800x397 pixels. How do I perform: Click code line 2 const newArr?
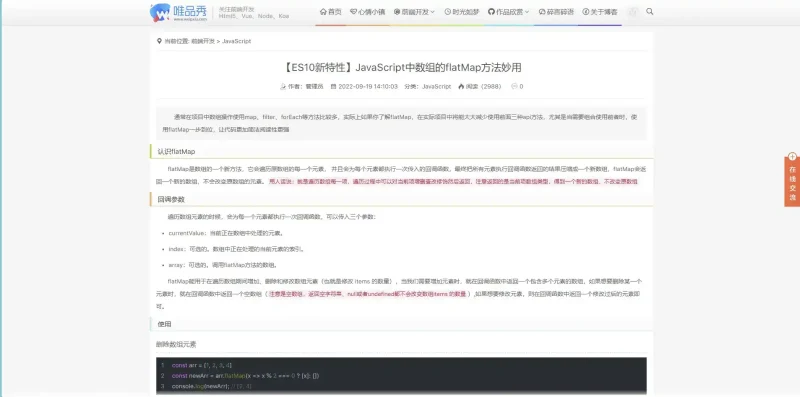tap(246, 376)
